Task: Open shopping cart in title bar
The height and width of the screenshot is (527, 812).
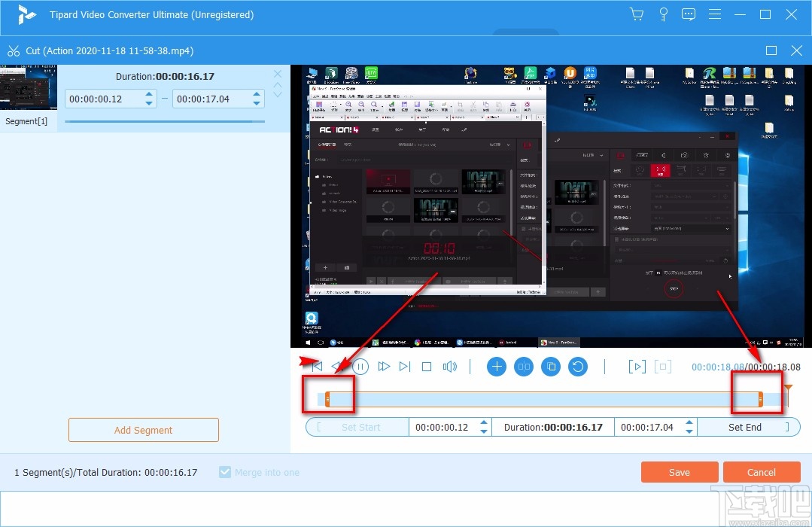Action: (x=637, y=14)
